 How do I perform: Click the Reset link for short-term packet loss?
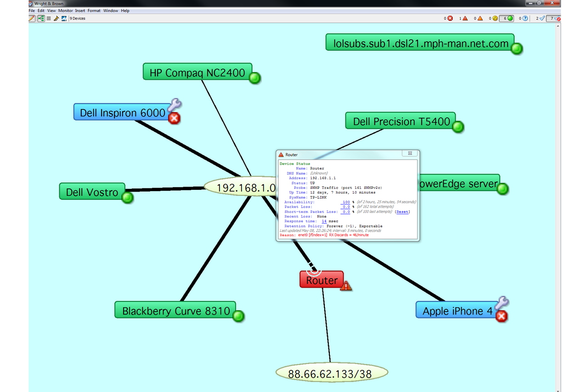[402, 212]
